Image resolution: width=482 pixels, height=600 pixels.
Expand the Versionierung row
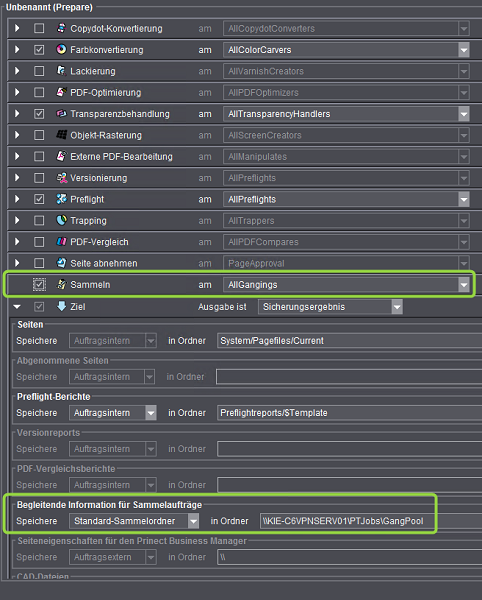point(17,178)
